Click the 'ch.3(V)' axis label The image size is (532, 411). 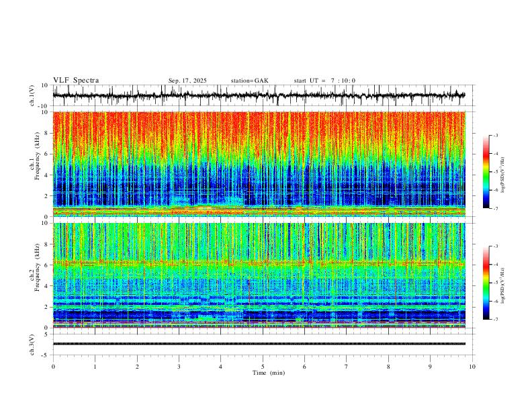click(x=32, y=345)
